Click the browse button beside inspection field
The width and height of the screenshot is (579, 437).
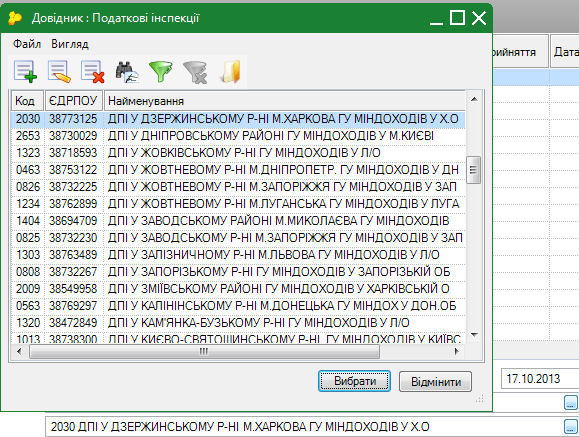coord(571,426)
